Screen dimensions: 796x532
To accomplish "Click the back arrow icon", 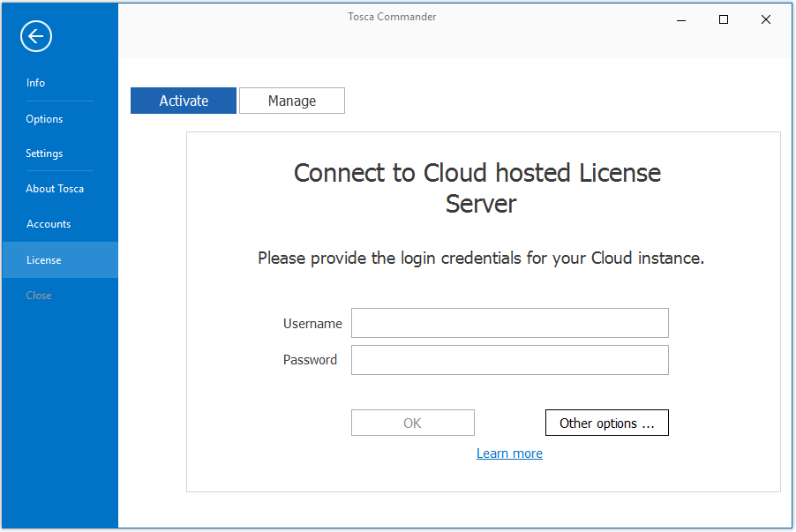I will tap(36, 36).
